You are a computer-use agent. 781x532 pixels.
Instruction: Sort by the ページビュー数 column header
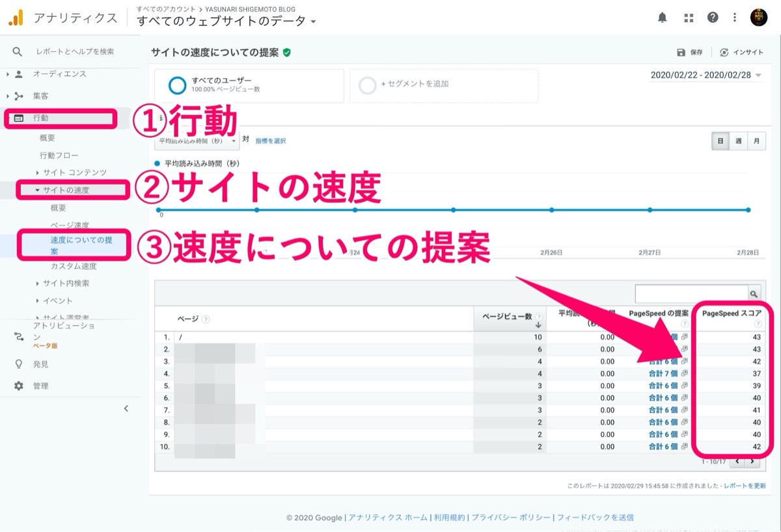[x=510, y=319]
